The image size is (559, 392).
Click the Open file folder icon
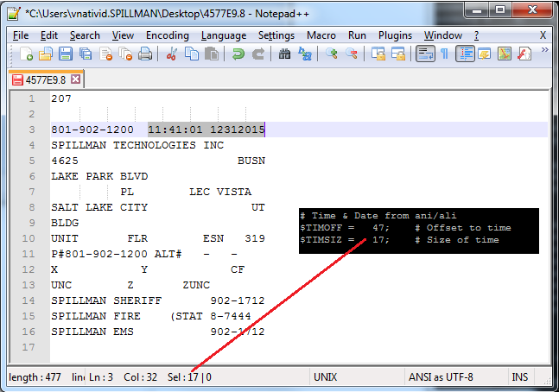point(46,54)
